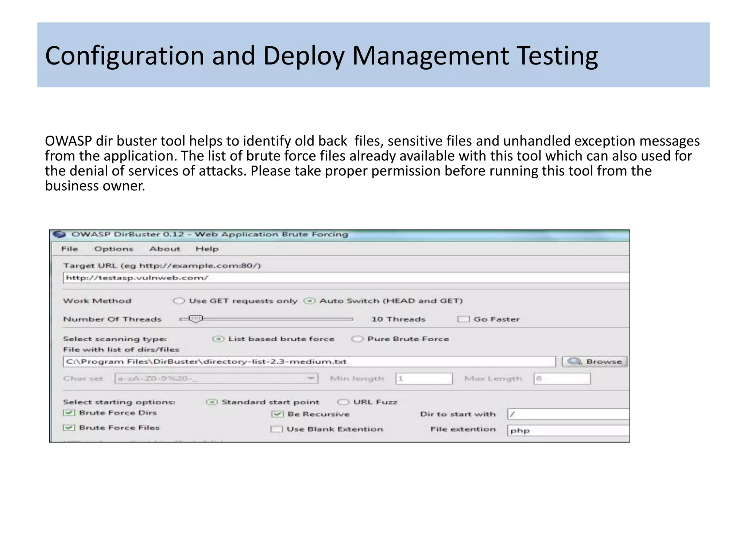Click the dirs/files list path field
The height and width of the screenshot is (560, 747).
click(x=309, y=362)
